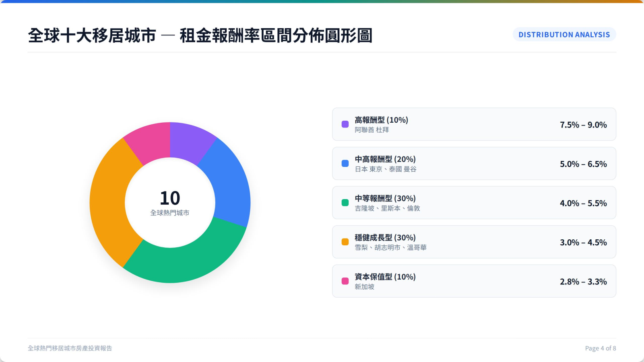The height and width of the screenshot is (362, 644).
Task: Click the 7.5% – 9.0% yield range
Action: (583, 125)
